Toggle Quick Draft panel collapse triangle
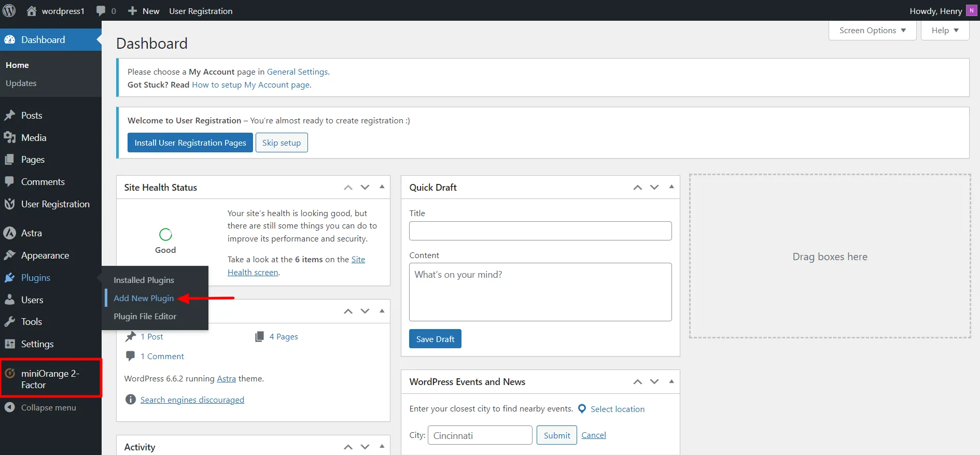This screenshot has height=455, width=980. click(671, 187)
